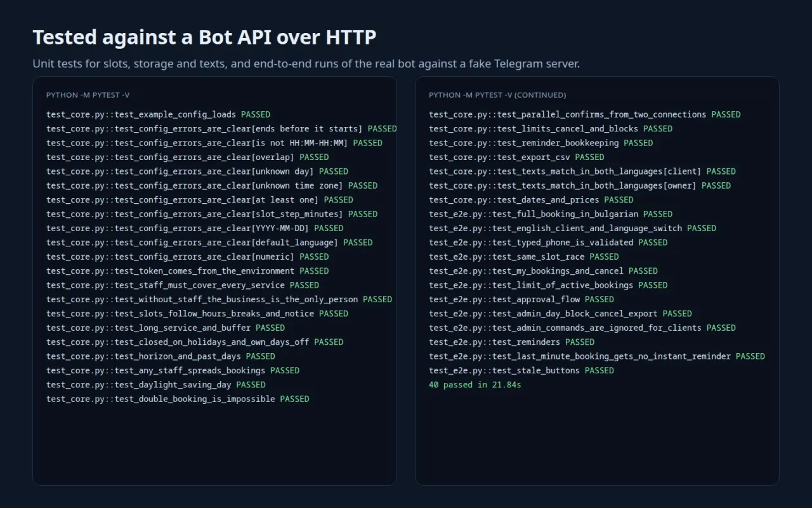Screen dimensions: 812x508
Task: Select the texts match line ending in [owner]
Action: pos(580,185)
